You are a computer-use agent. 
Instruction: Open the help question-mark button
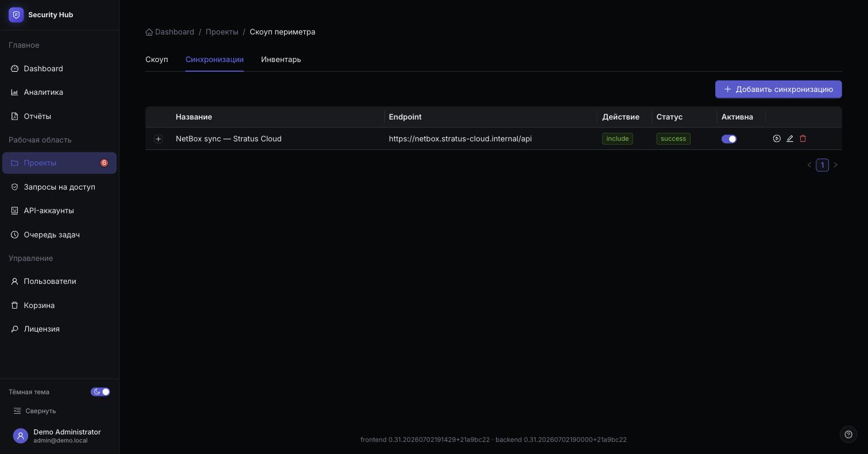click(848, 434)
